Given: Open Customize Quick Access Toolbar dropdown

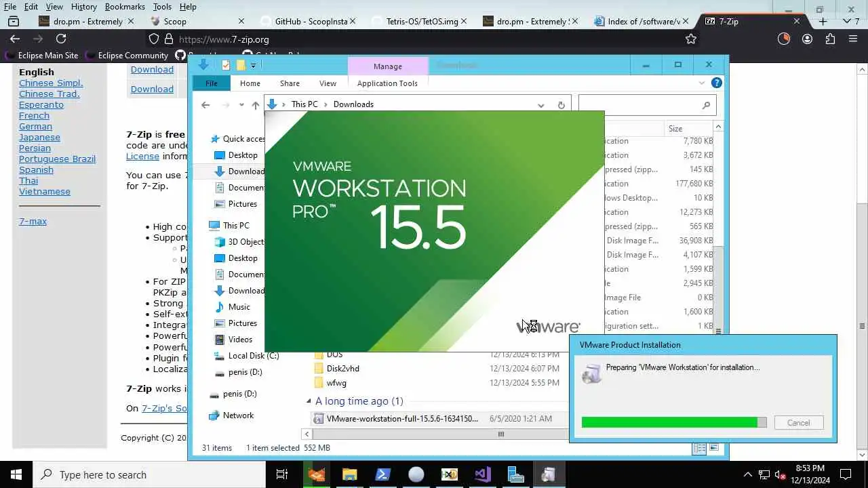Looking at the screenshot, I should coord(253,65).
